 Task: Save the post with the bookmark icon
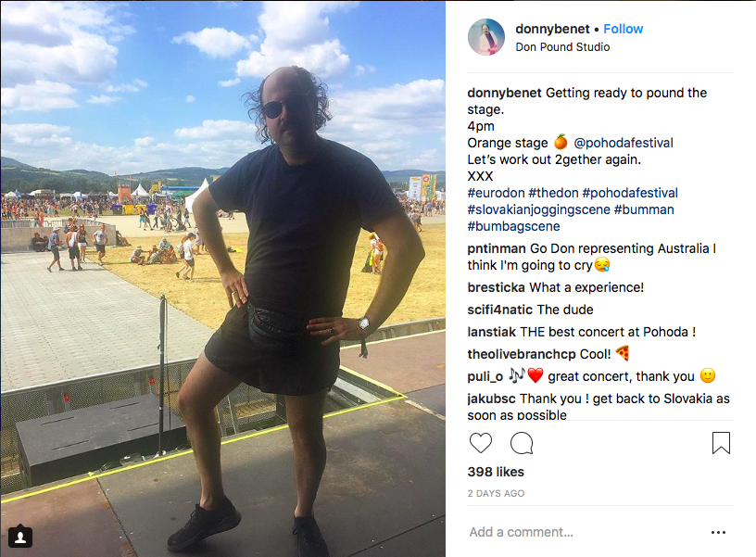(722, 443)
